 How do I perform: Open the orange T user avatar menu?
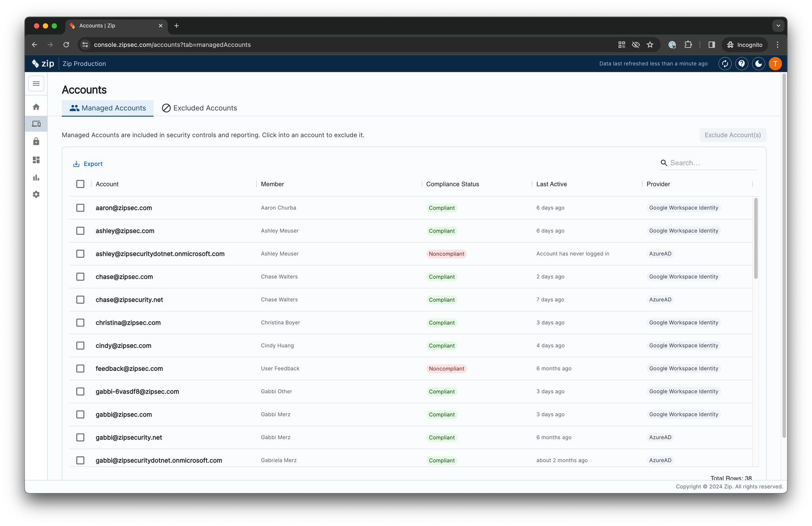click(775, 63)
